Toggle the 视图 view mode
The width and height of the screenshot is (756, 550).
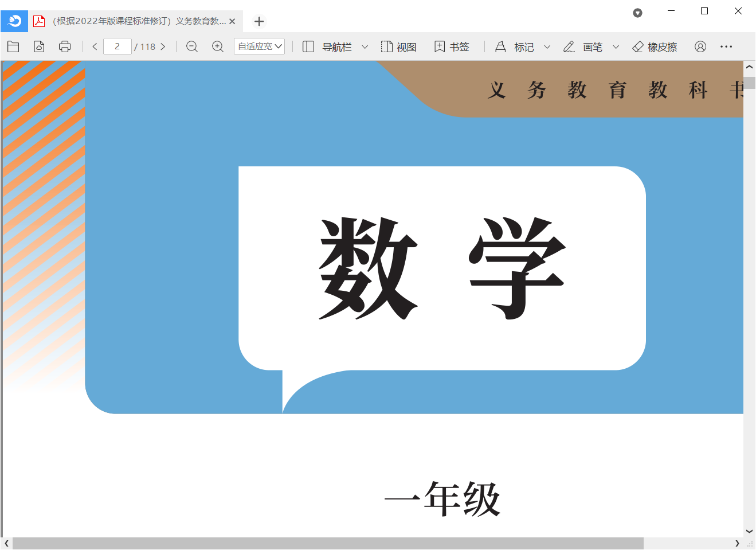[x=399, y=46]
